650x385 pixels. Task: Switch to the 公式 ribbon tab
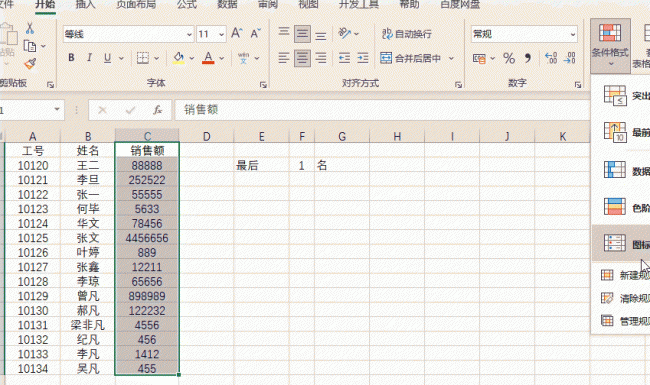pyautogui.click(x=187, y=5)
